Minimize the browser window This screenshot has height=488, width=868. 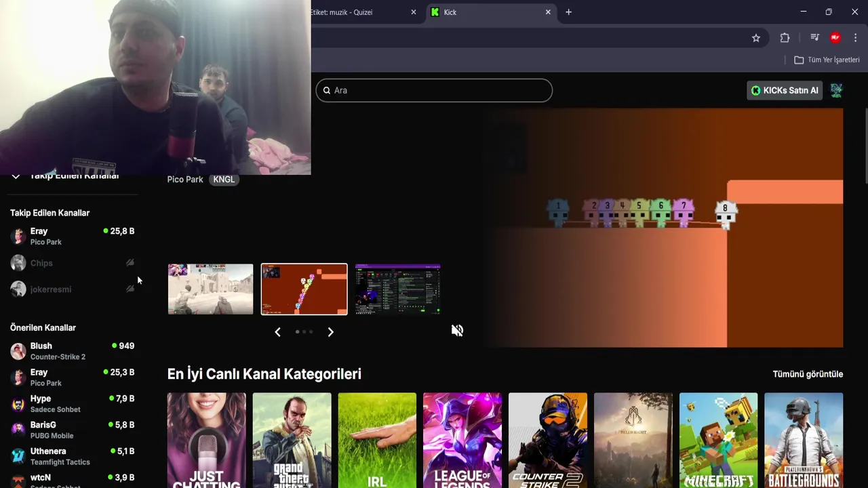pyautogui.click(x=803, y=12)
